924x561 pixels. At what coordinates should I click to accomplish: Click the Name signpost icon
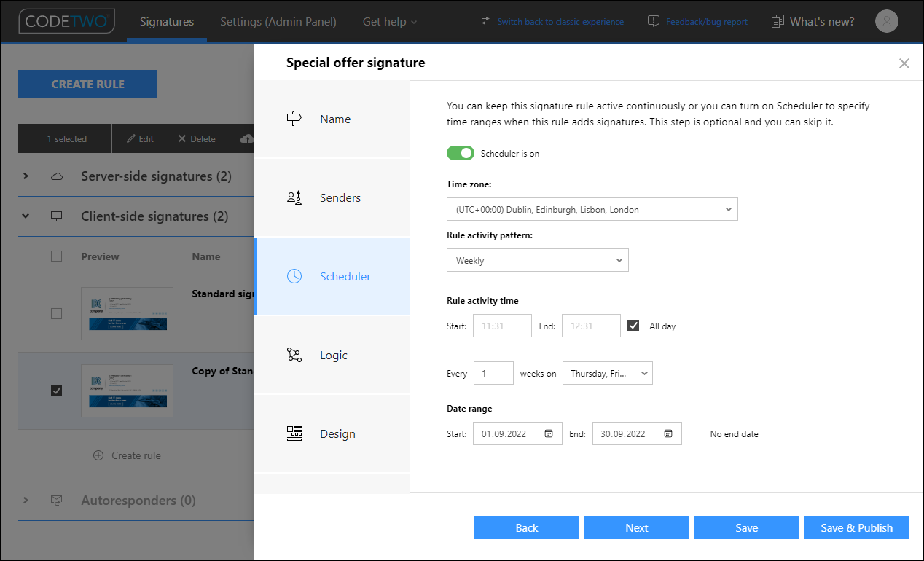click(294, 119)
